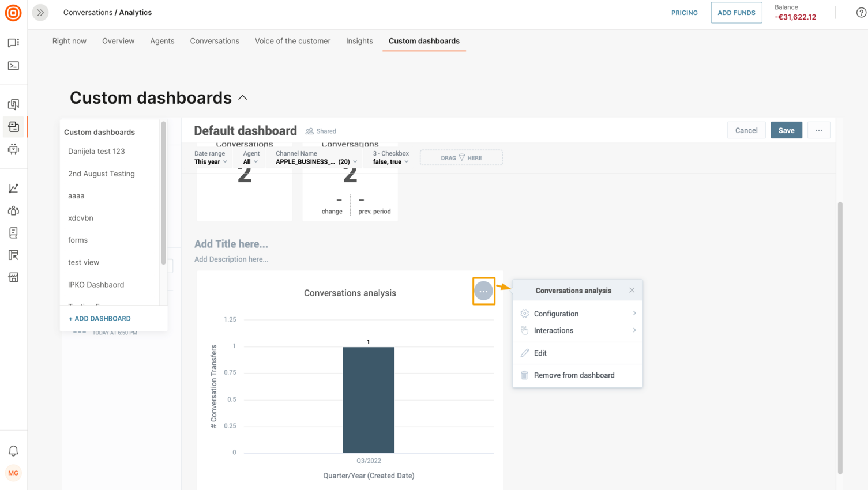Select the terminal console icon in sidebar

[x=13, y=65]
